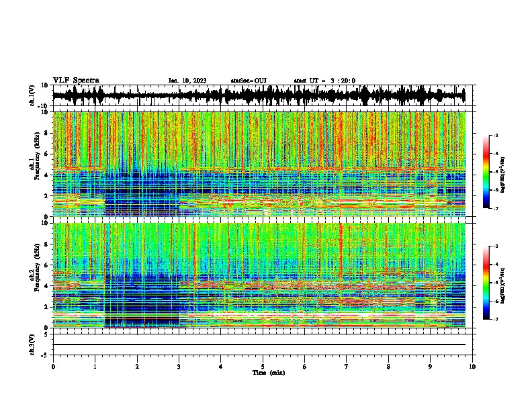Screen dimensions: 532x411
Task: Click the "5" tick on ch.3(V) axis
Action: pos(47,334)
